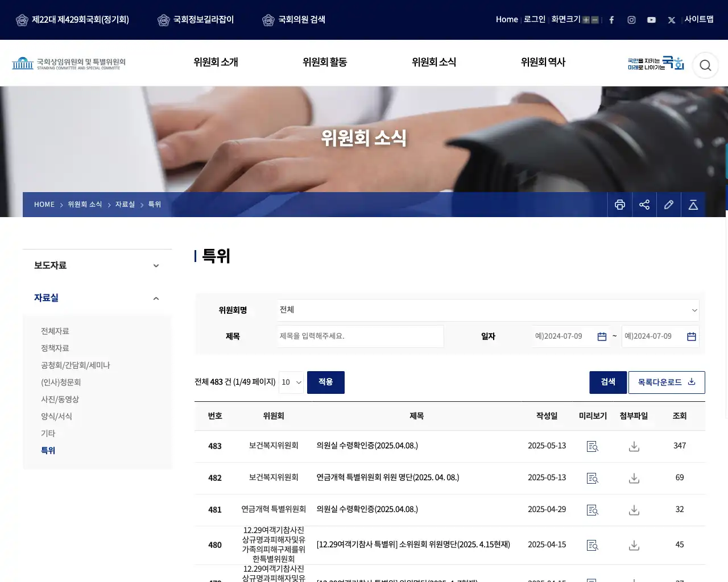Image resolution: width=728 pixels, height=582 pixels.
Task: Open the 위원회 활동 main menu
Action: pos(325,62)
